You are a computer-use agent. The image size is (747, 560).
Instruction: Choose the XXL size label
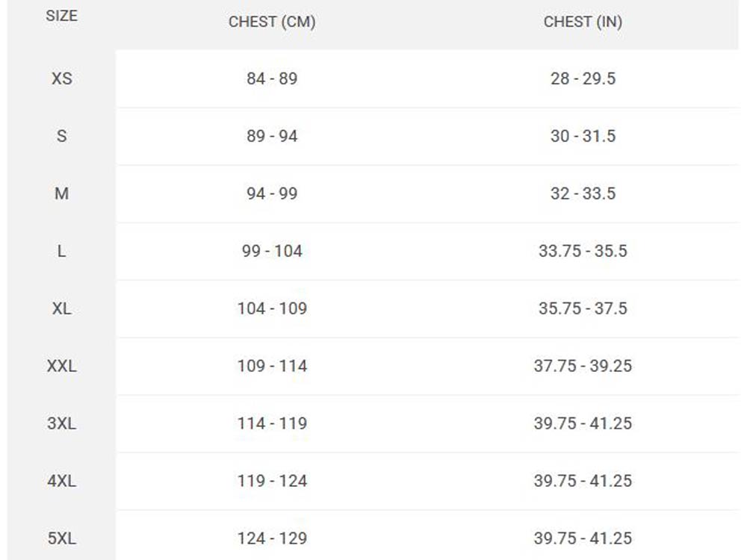tap(61, 366)
